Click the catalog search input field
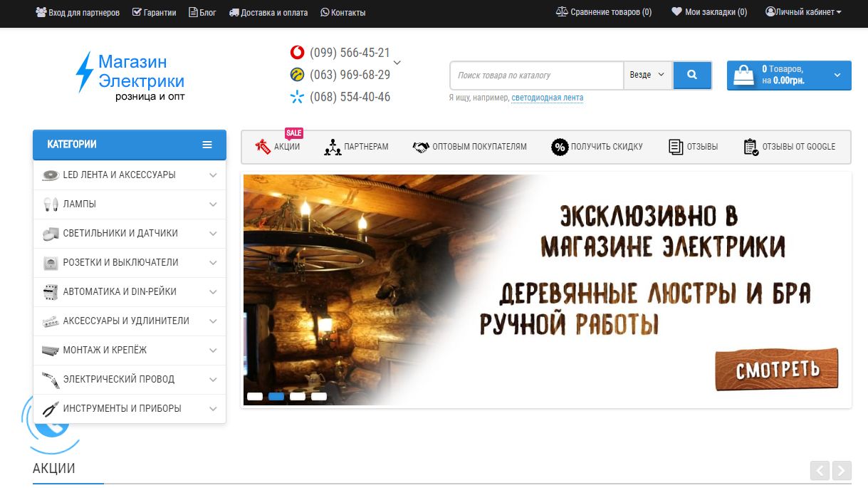This screenshot has width=868, height=488. (x=537, y=75)
